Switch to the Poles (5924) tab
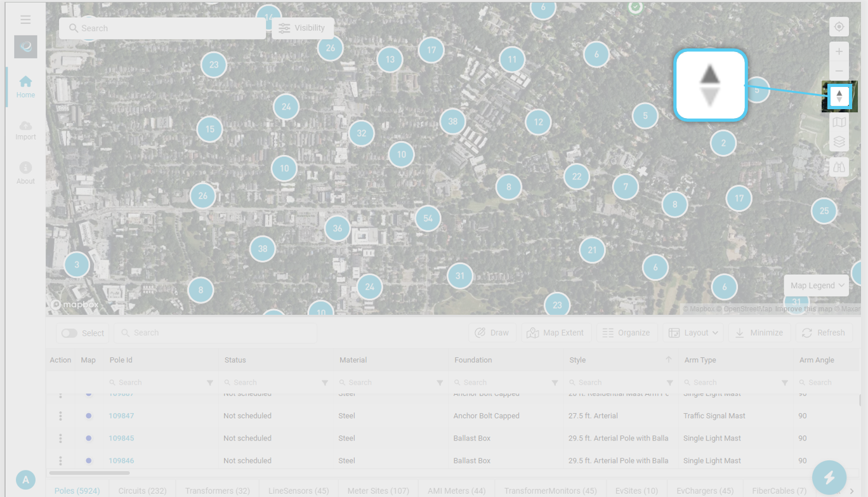 [77, 491]
